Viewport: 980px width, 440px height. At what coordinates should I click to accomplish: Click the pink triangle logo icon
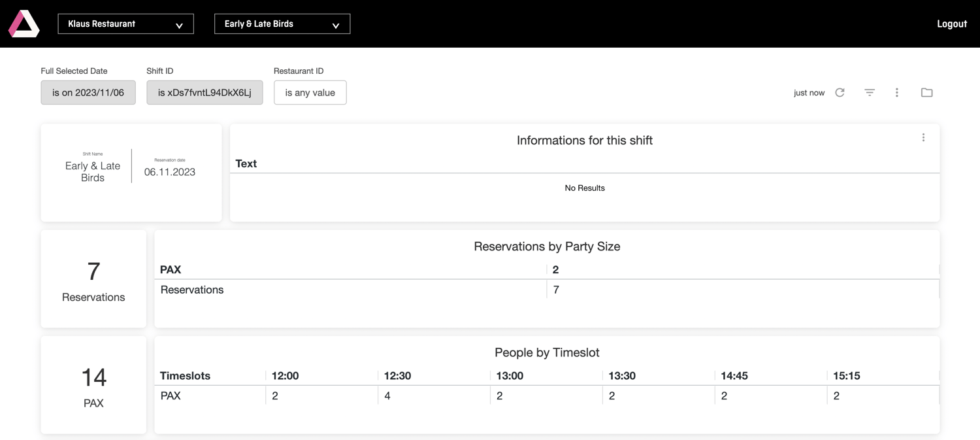click(24, 24)
